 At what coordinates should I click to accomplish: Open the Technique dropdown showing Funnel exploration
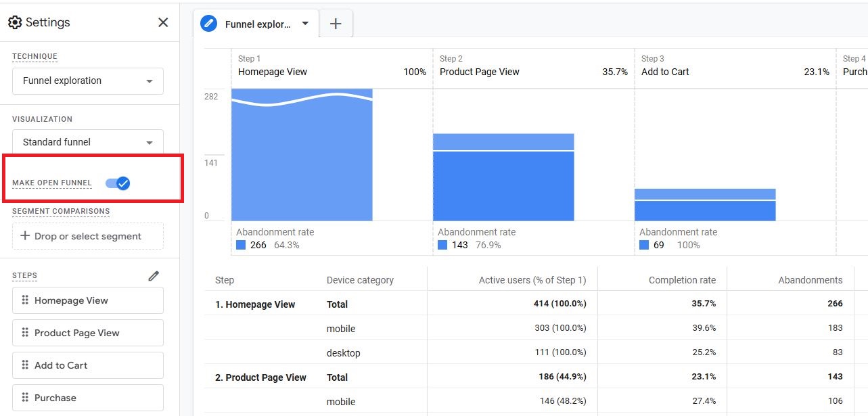(88, 81)
